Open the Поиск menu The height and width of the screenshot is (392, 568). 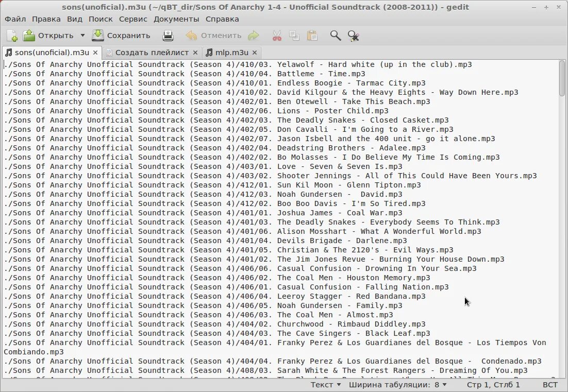point(101,19)
